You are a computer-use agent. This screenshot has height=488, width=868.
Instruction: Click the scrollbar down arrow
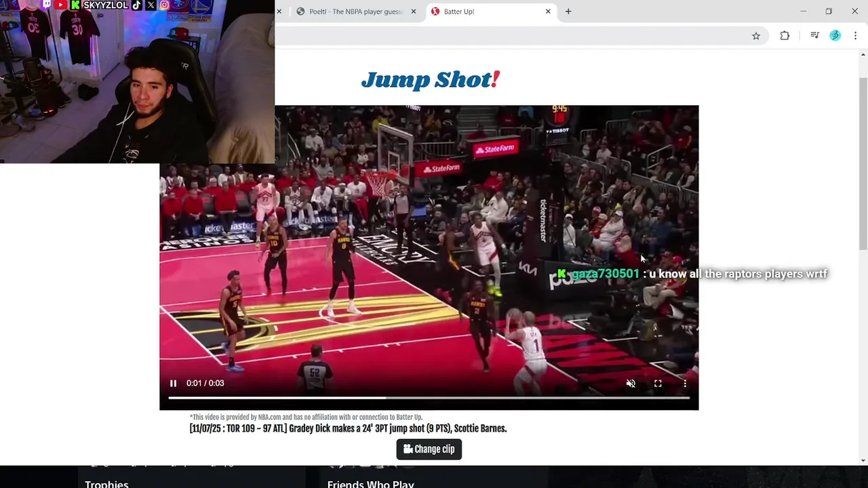pyautogui.click(x=863, y=461)
